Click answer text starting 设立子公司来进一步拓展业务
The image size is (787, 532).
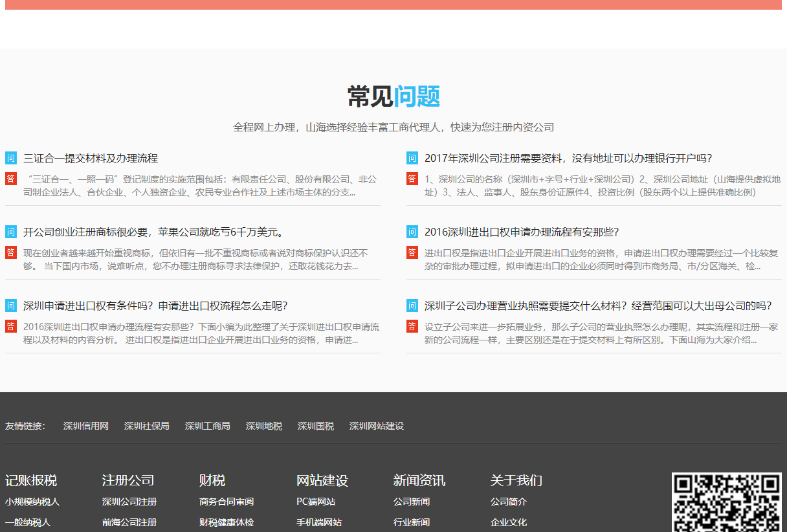click(x=601, y=333)
